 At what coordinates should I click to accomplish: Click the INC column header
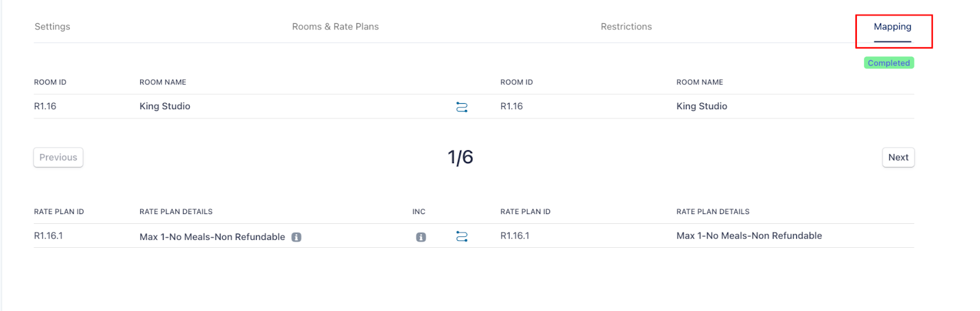tap(419, 212)
